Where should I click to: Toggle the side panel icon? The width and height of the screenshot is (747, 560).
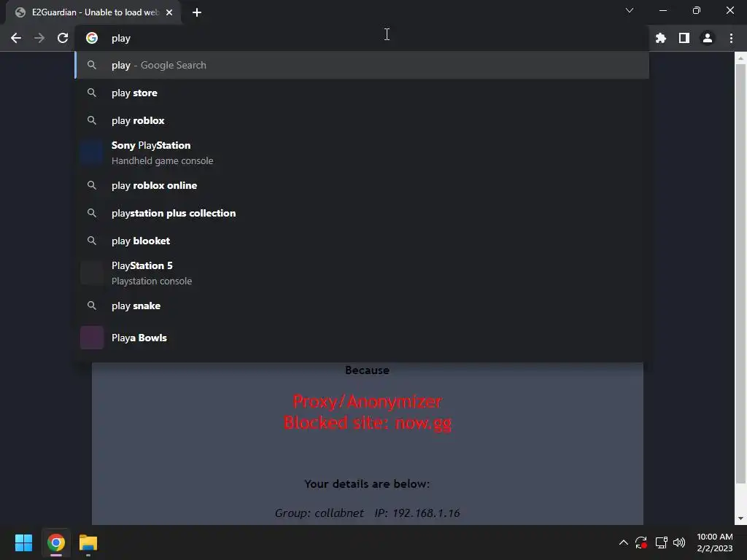(x=684, y=38)
